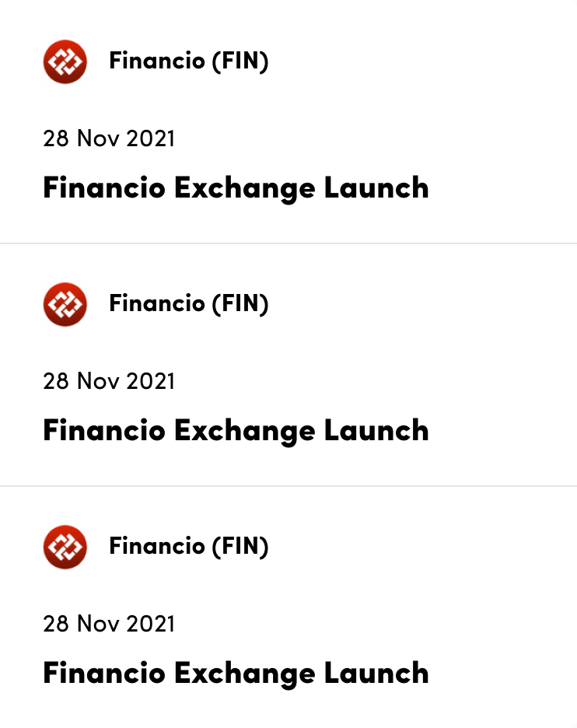Click the word Launch in the first event title

(x=376, y=187)
